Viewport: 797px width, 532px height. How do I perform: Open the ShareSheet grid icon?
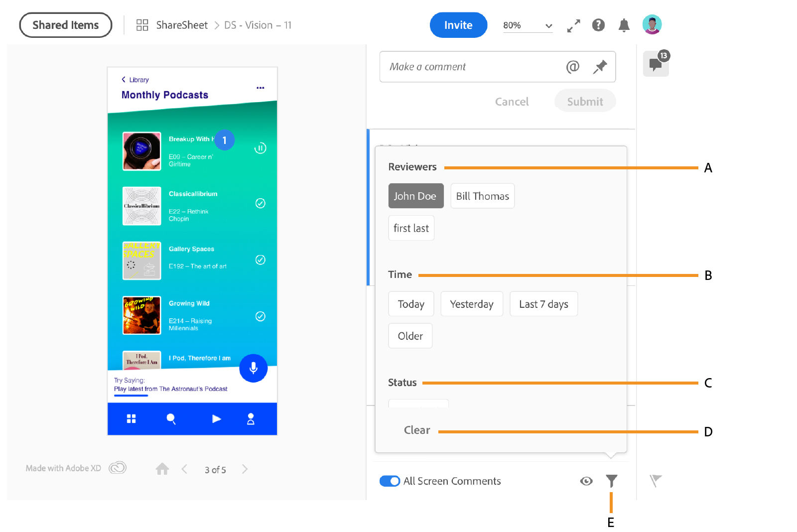tap(142, 25)
